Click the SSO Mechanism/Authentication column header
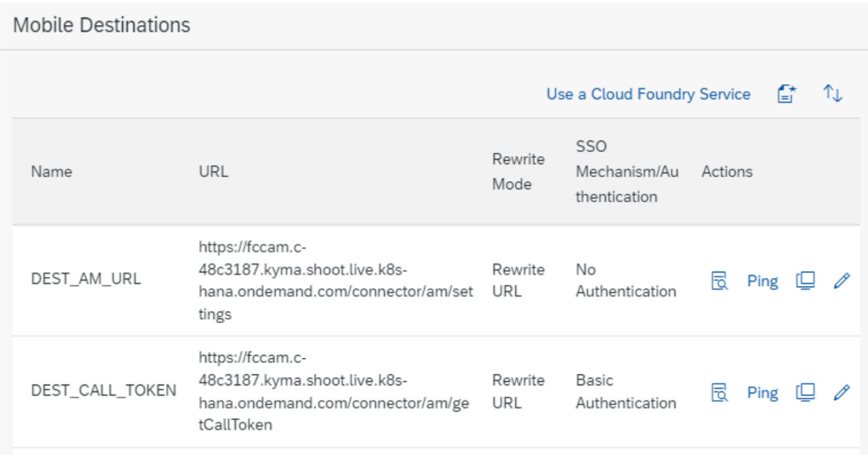Image resolution: width=868 pixels, height=475 pixels. tap(627, 172)
